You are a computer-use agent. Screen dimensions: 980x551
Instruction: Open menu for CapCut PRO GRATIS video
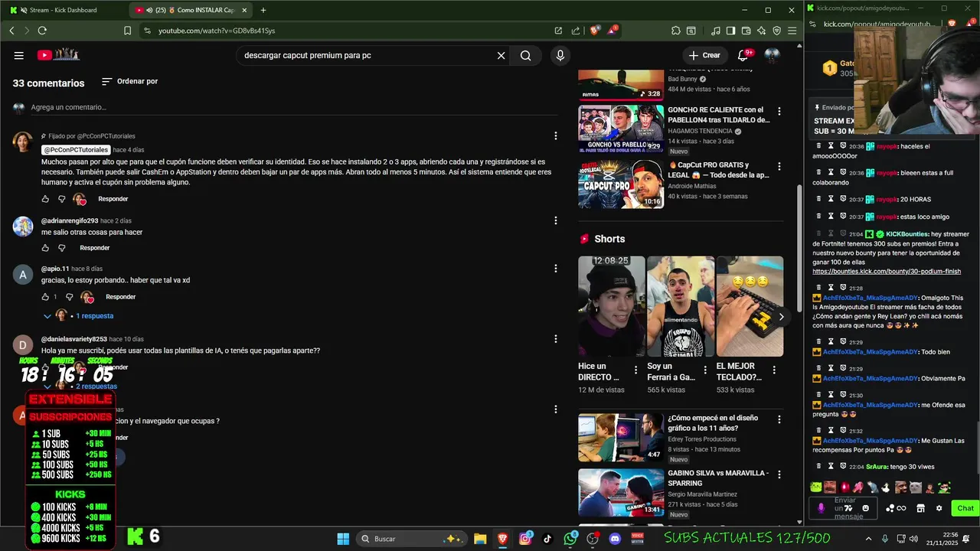click(x=779, y=166)
